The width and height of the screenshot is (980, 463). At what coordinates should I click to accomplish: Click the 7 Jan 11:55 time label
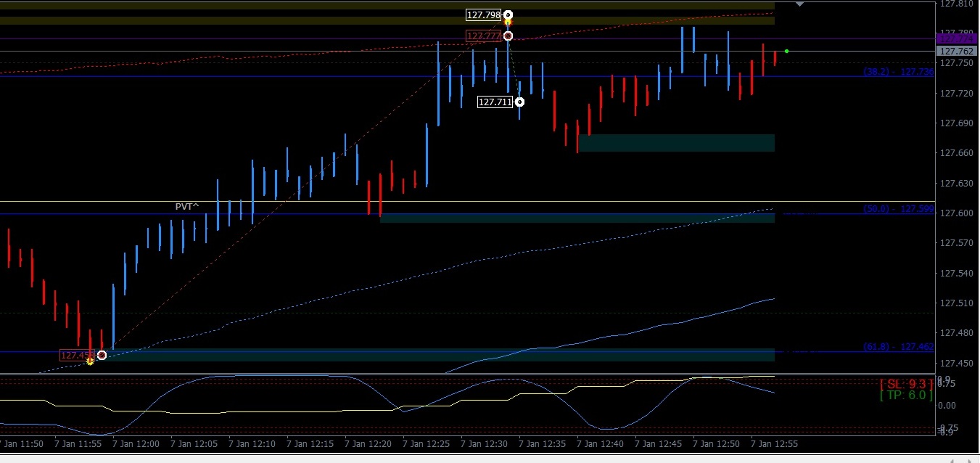(x=78, y=443)
